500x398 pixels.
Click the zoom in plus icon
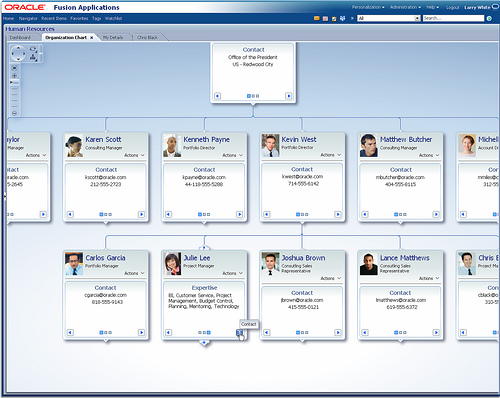14,76
